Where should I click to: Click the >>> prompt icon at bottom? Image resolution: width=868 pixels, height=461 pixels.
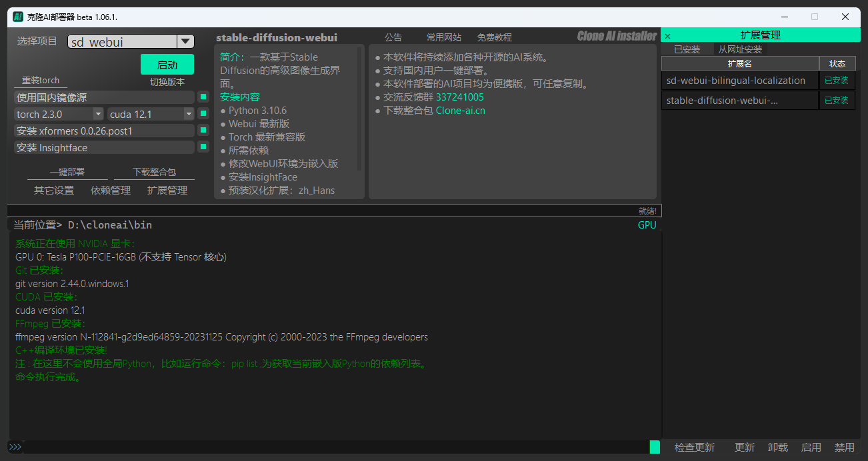(15, 447)
